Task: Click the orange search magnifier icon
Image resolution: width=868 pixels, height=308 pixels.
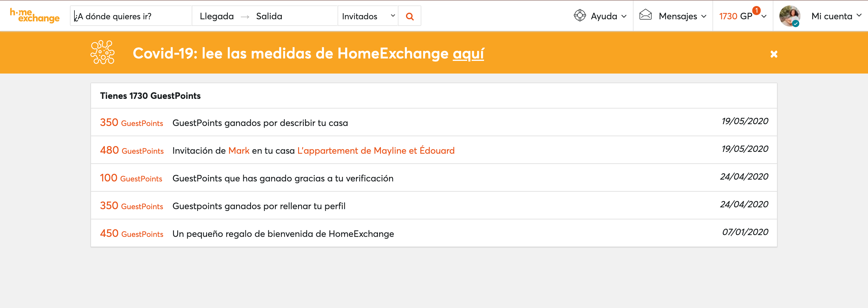Action: pos(409,16)
